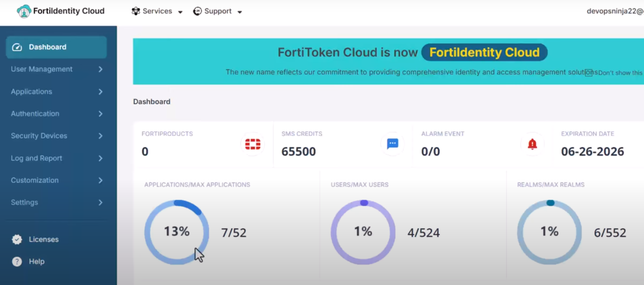Open Applications sidebar item

pos(56,92)
